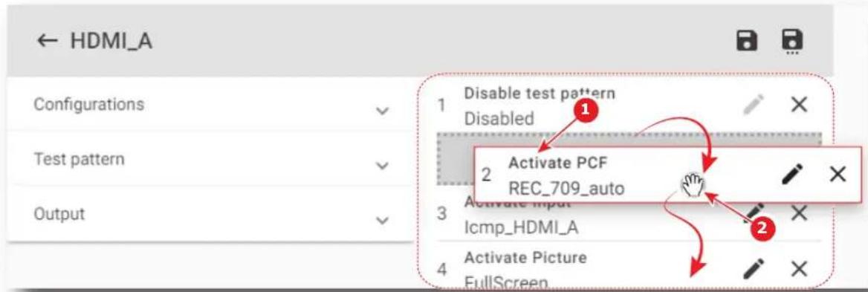The height and width of the screenshot is (292, 868).
Task: Edit the Activate PCF step with the pencil
Action: click(x=792, y=174)
